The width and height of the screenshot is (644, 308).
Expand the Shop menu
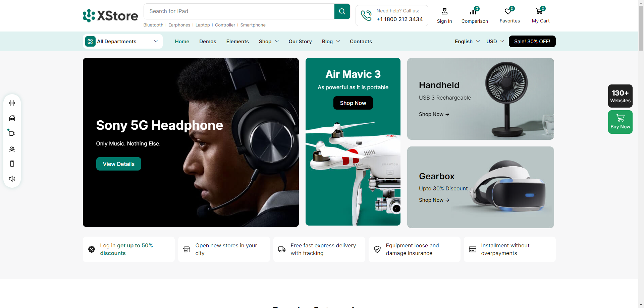pyautogui.click(x=268, y=41)
